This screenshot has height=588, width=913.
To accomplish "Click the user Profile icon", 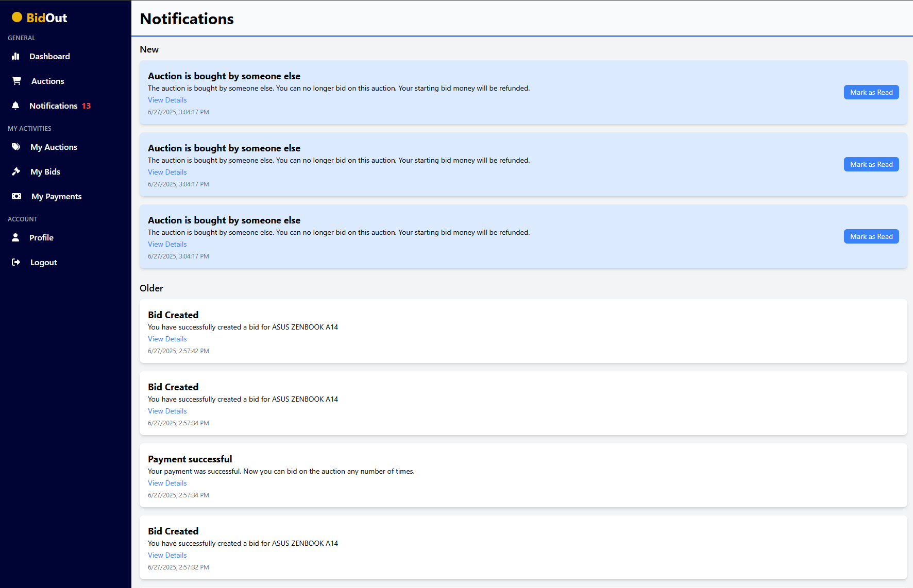I will pyautogui.click(x=15, y=237).
